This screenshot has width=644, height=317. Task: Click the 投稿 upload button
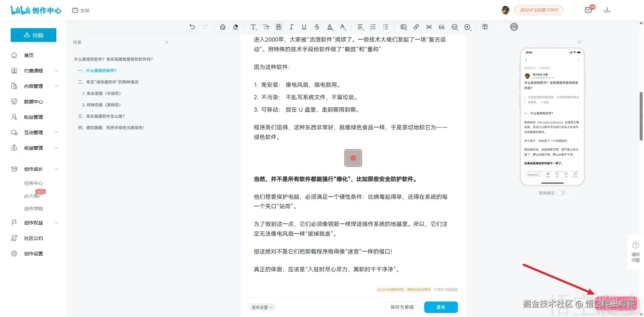(34, 35)
